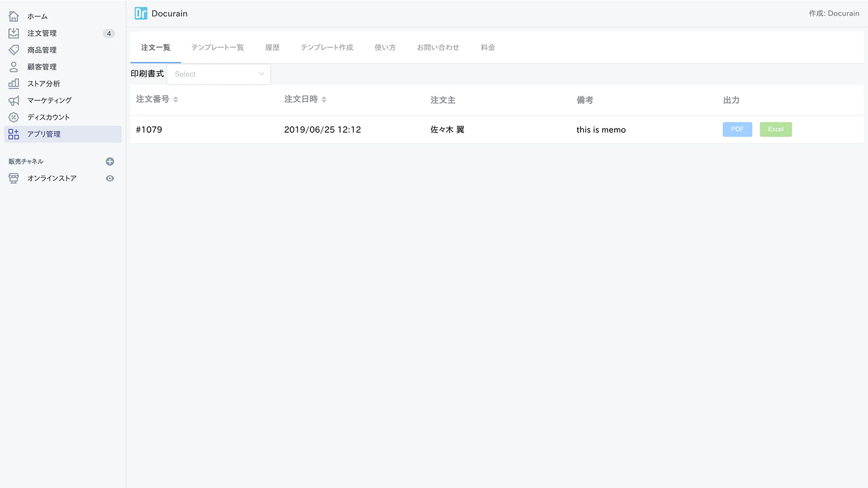Select the order row #1079

496,130
